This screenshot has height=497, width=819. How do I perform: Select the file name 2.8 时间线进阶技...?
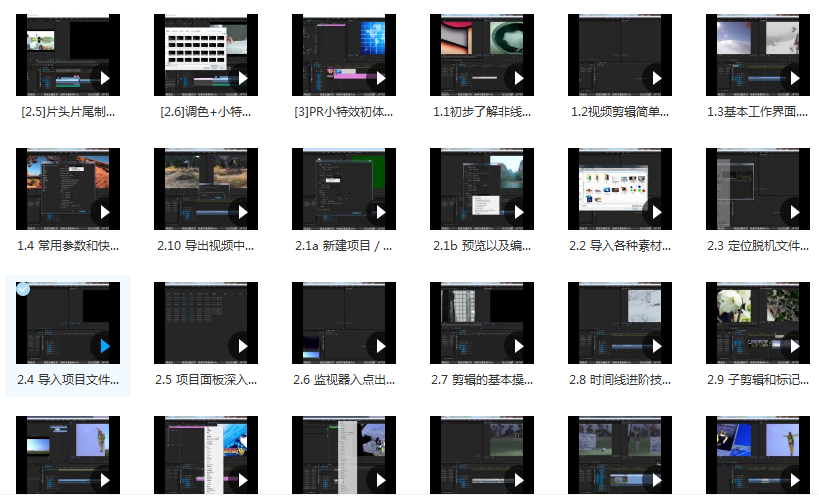click(x=619, y=380)
